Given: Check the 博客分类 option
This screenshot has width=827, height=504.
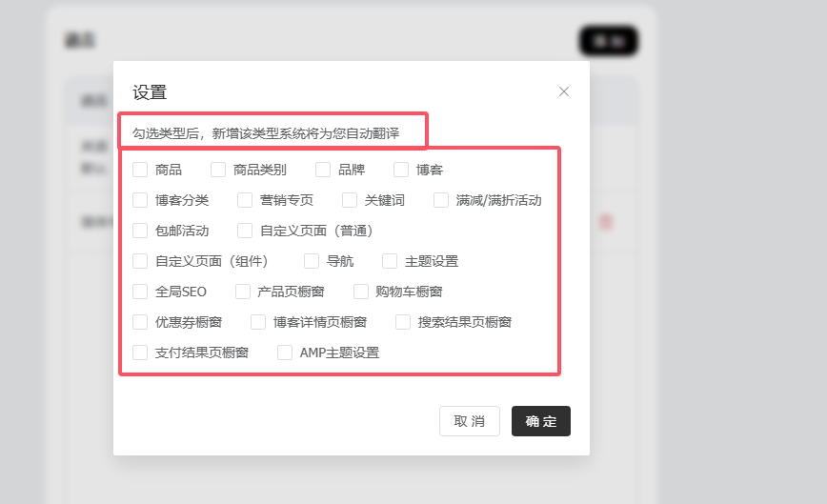Looking at the screenshot, I should (141, 200).
